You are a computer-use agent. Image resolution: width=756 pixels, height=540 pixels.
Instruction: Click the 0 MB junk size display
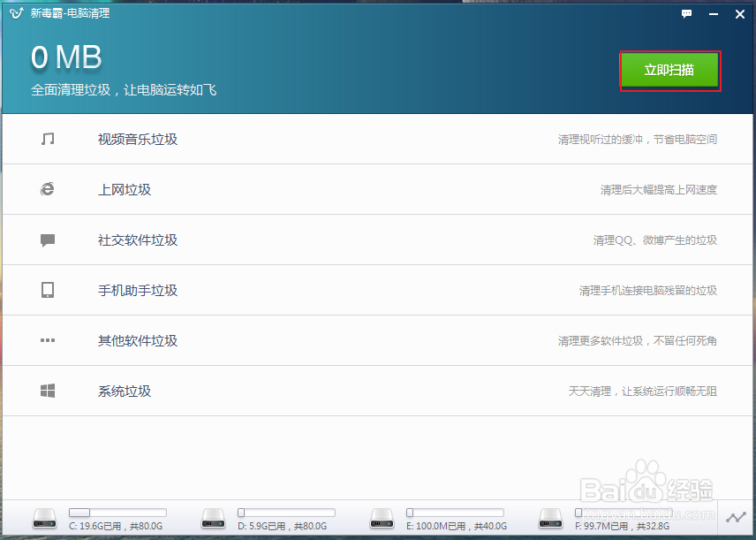65,57
